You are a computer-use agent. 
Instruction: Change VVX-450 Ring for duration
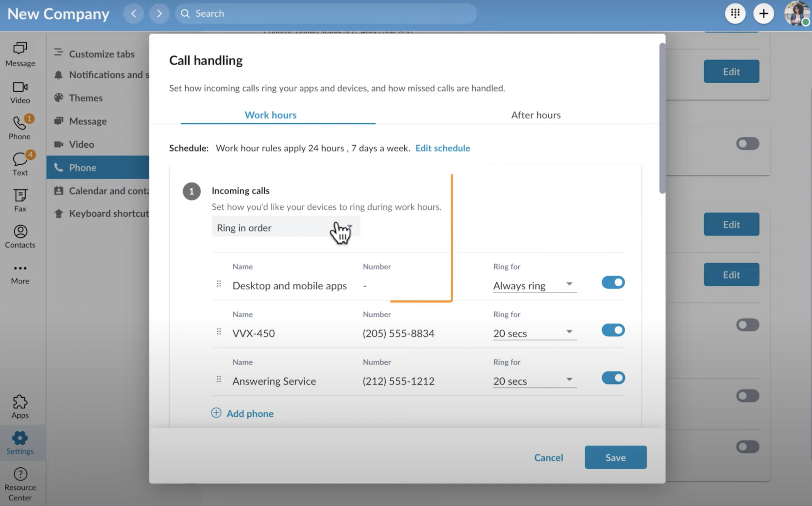[x=531, y=333]
